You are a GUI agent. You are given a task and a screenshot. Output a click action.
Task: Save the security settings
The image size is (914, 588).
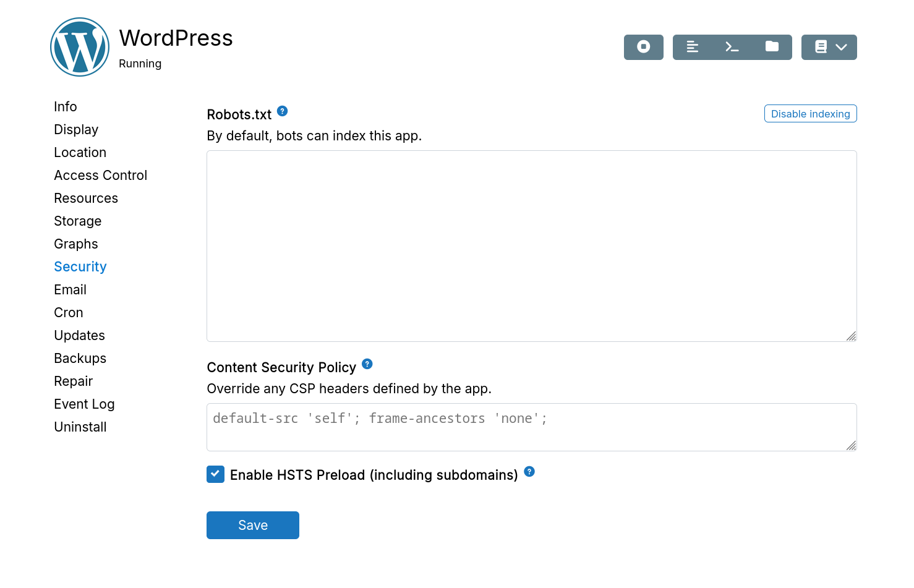click(252, 525)
